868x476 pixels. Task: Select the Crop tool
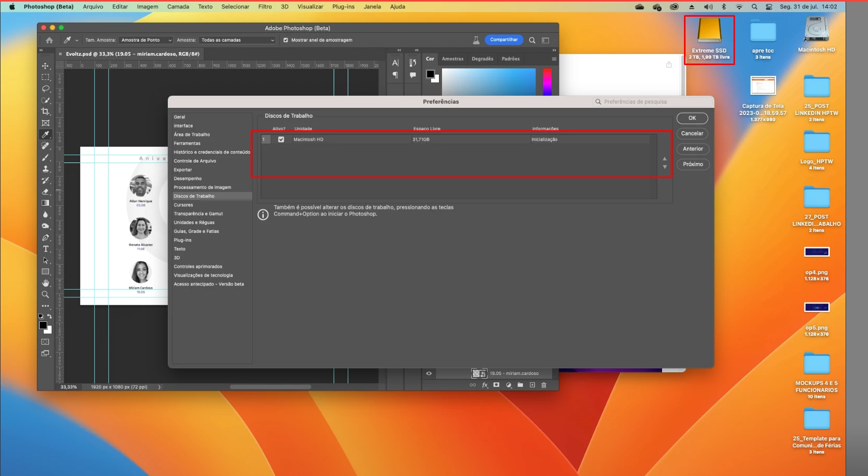point(45,111)
